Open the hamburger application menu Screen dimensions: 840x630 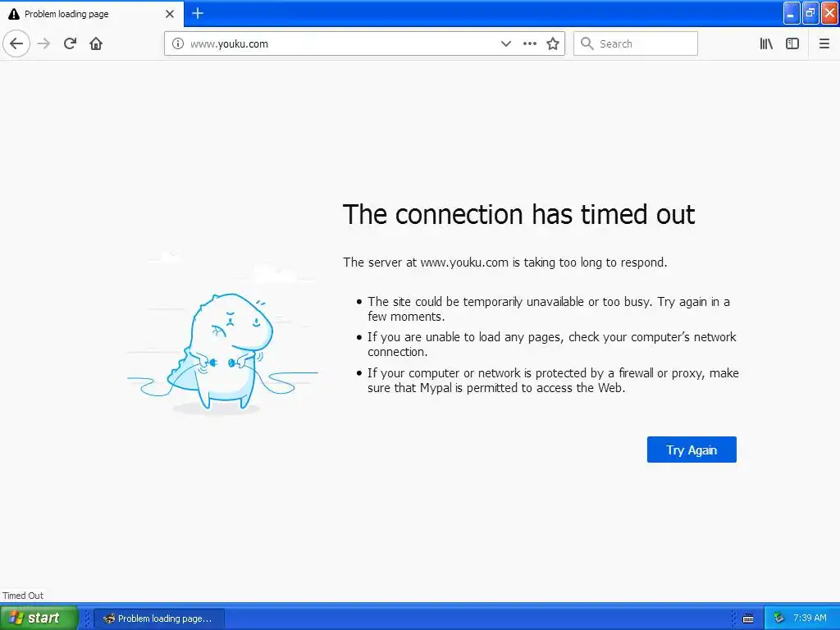click(824, 43)
